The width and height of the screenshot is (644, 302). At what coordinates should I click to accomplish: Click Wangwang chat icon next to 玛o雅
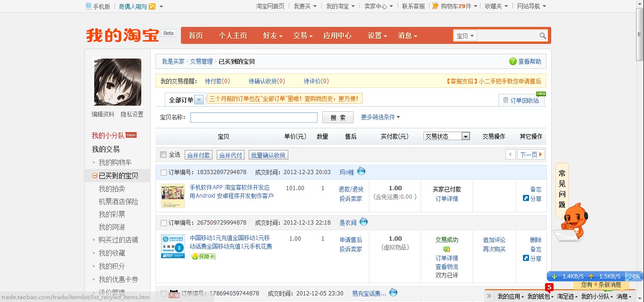click(361, 171)
